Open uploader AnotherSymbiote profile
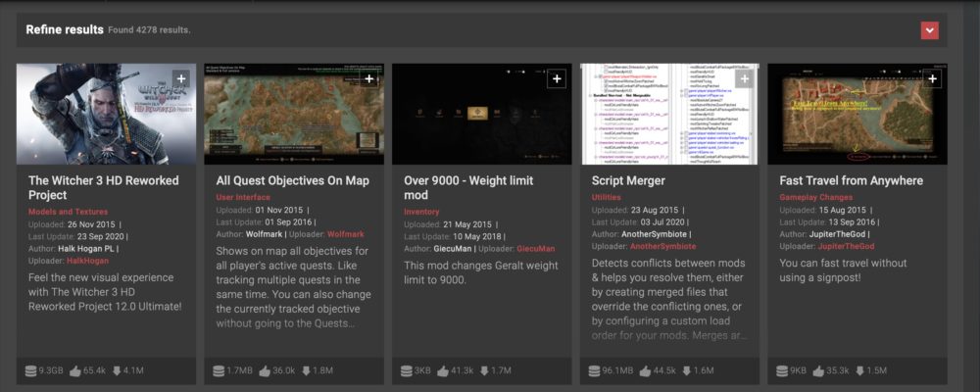The height and width of the screenshot is (392, 980). pyautogui.click(x=662, y=246)
